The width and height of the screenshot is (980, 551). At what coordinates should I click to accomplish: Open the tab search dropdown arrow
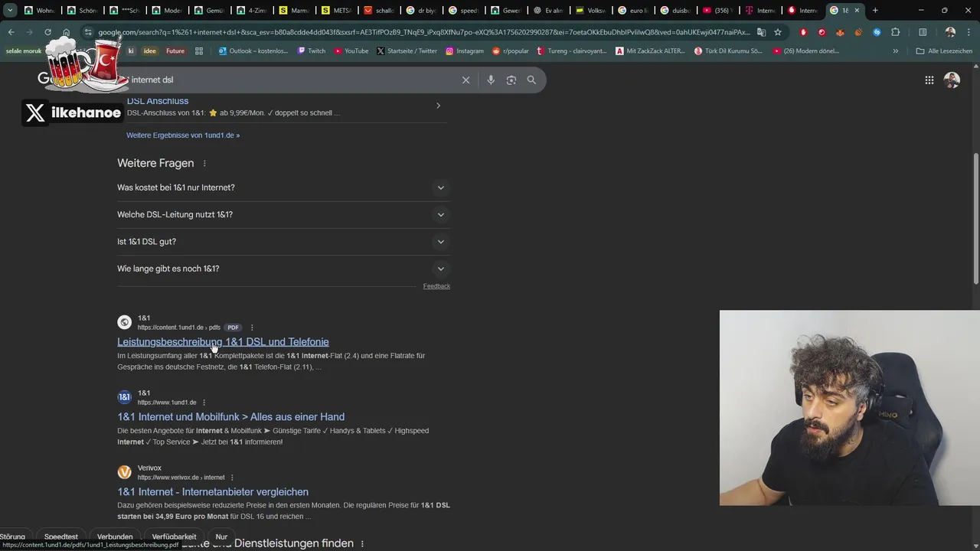pyautogui.click(x=10, y=10)
